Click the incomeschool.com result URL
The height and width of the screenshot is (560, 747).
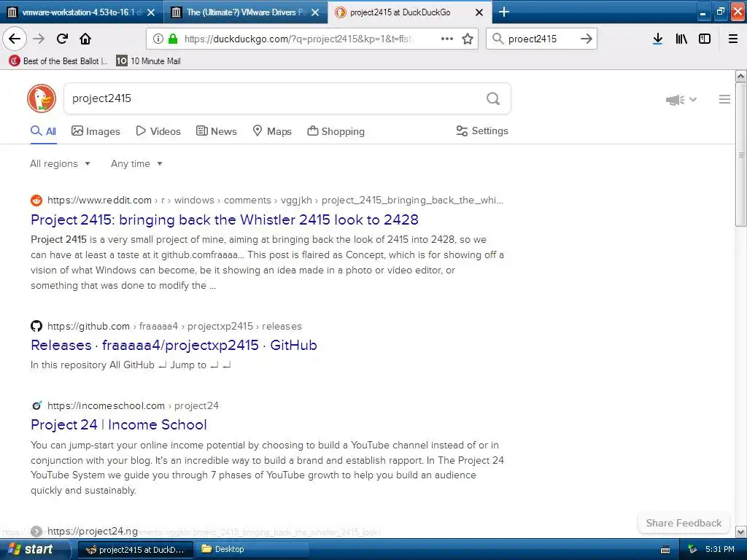pos(133,405)
